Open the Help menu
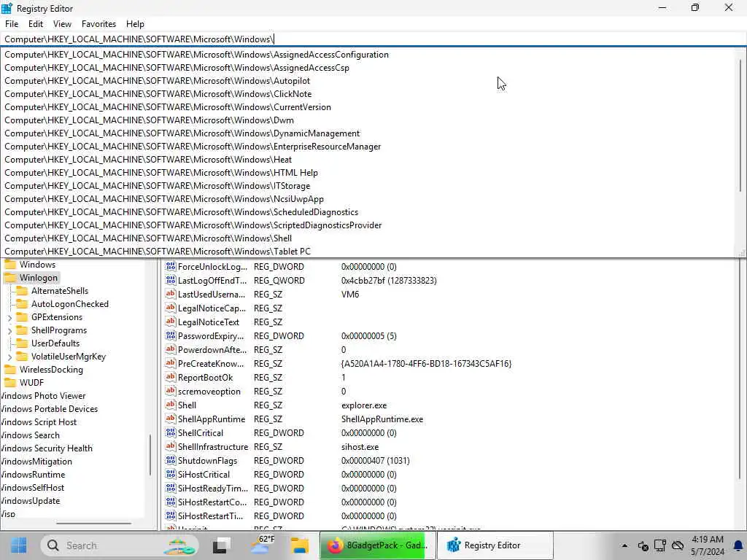The width and height of the screenshot is (747, 560). click(x=135, y=24)
